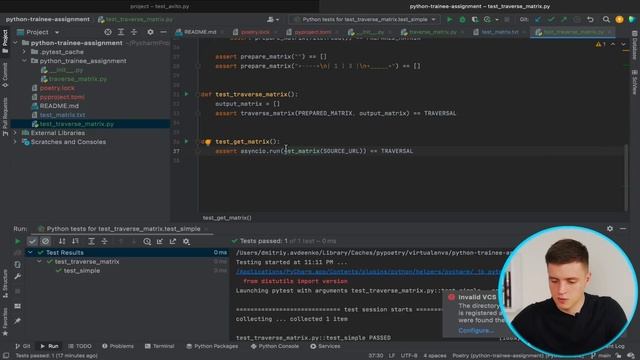Screen dimensions: 640x360
Task: Collapse all in Project panel
Action: coord(134,32)
